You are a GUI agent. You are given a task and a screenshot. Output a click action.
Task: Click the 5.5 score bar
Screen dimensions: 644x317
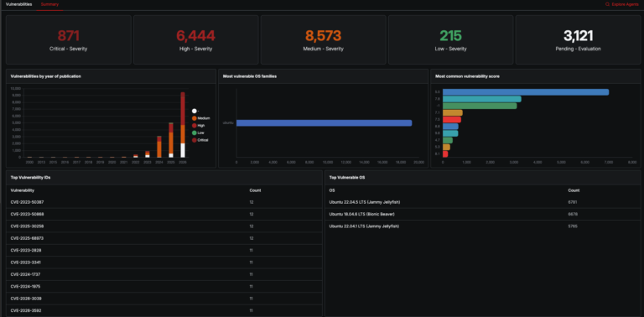tap(526, 92)
